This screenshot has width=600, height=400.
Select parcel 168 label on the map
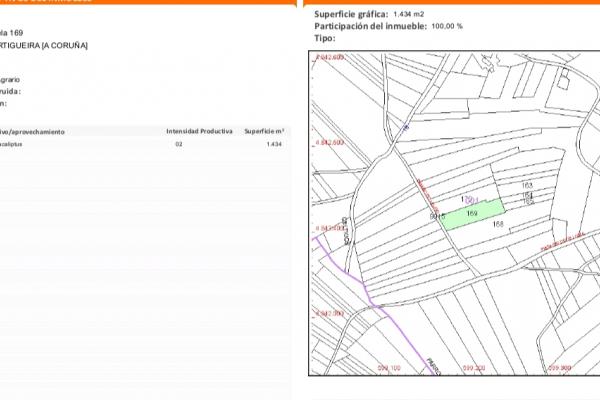pyautogui.click(x=498, y=225)
